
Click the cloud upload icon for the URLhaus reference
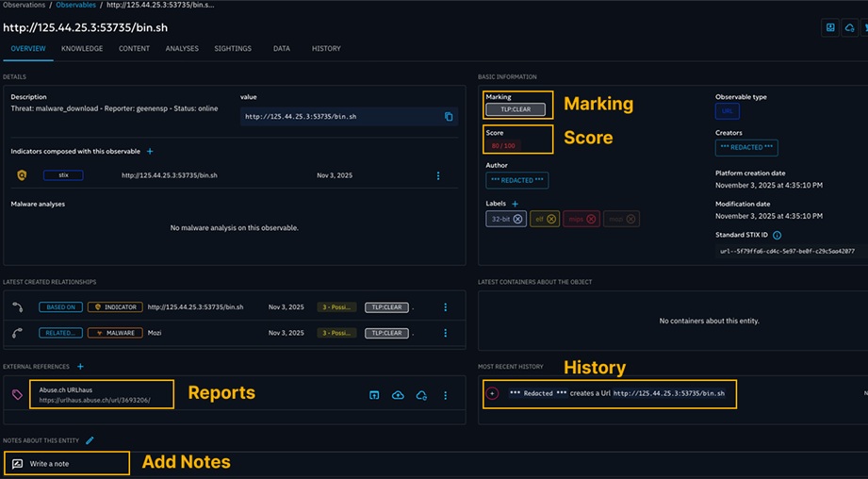click(x=398, y=395)
